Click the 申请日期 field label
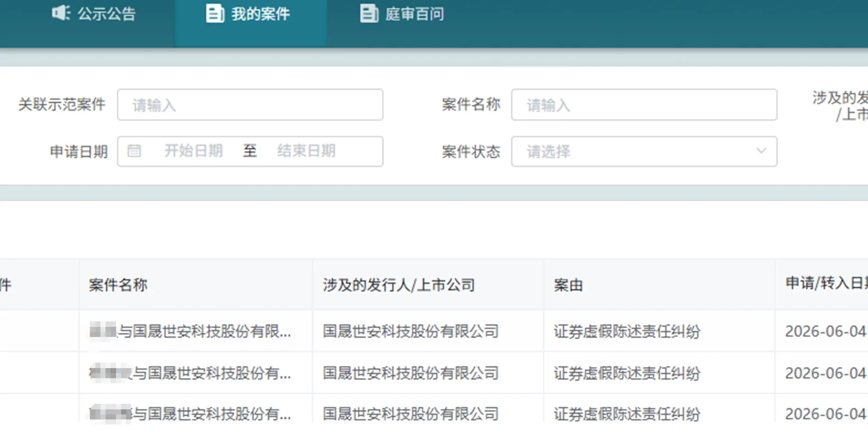This screenshot has width=868, height=430. pyautogui.click(x=78, y=151)
